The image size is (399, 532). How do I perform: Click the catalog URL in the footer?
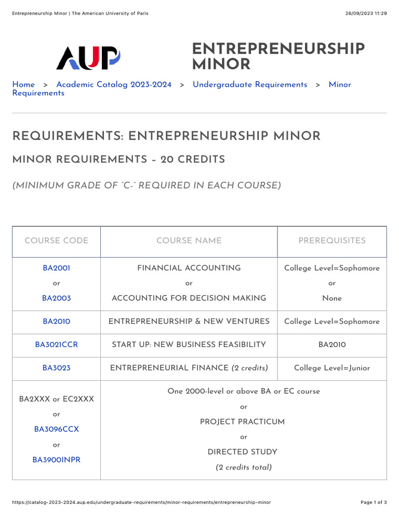pyautogui.click(x=141, y=502)
